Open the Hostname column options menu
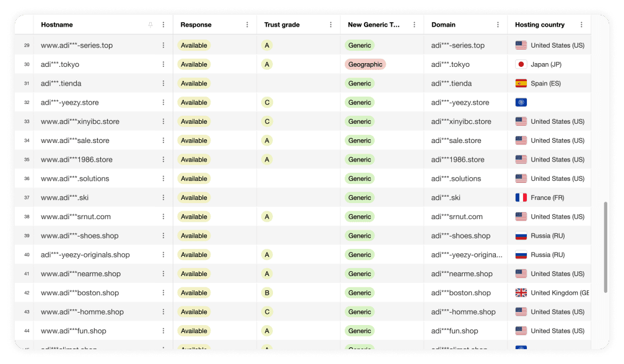This screenshot has width=624, height=364. point(163,25)
